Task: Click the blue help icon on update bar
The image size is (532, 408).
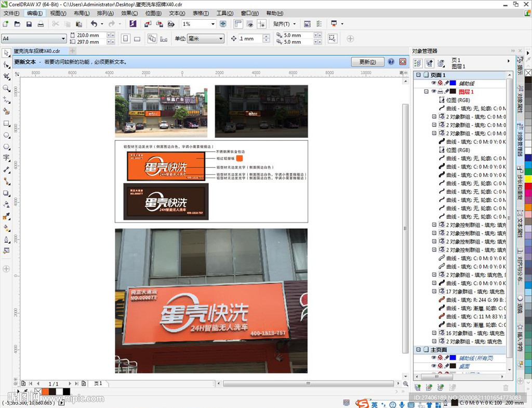Action: click(391, 62)
